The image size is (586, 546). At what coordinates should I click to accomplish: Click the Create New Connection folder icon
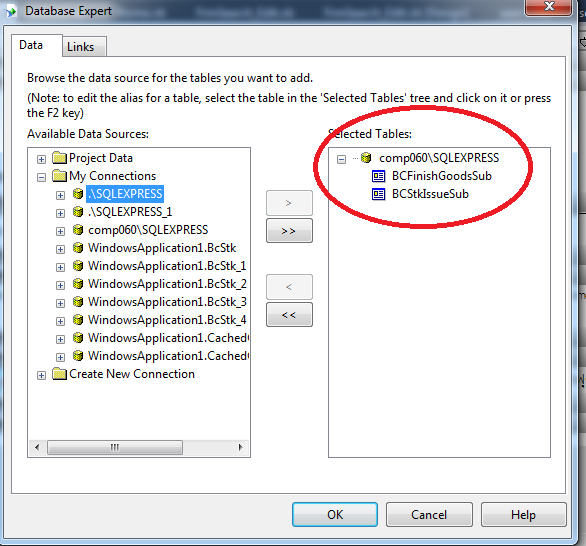tap(59, 374)
